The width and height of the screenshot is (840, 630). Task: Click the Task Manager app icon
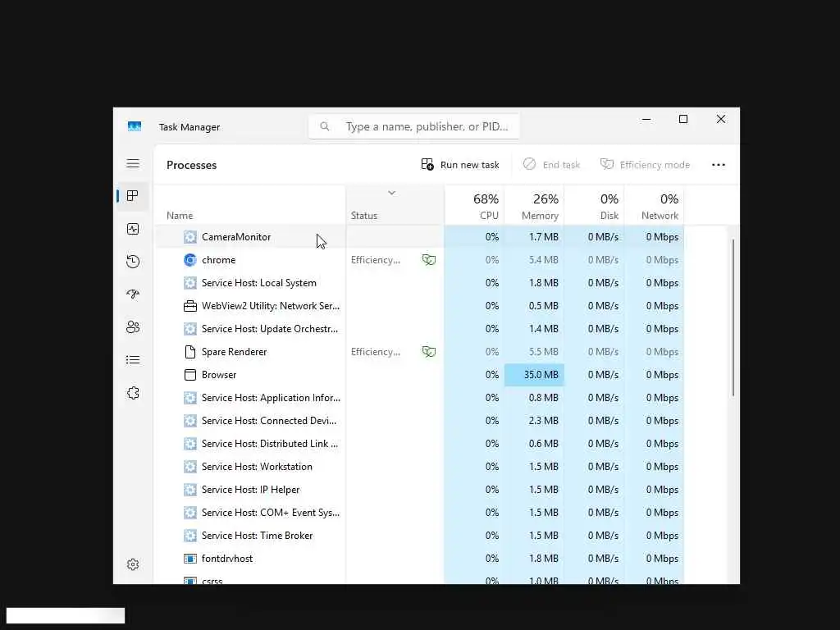pyautogui.click(x=135, y=126)
